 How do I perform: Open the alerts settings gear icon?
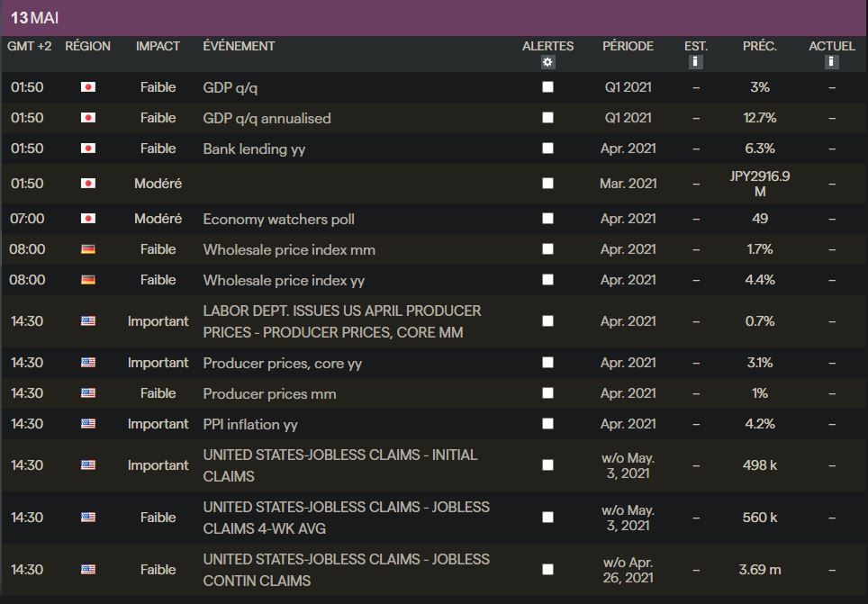click(x=547, y=62)
